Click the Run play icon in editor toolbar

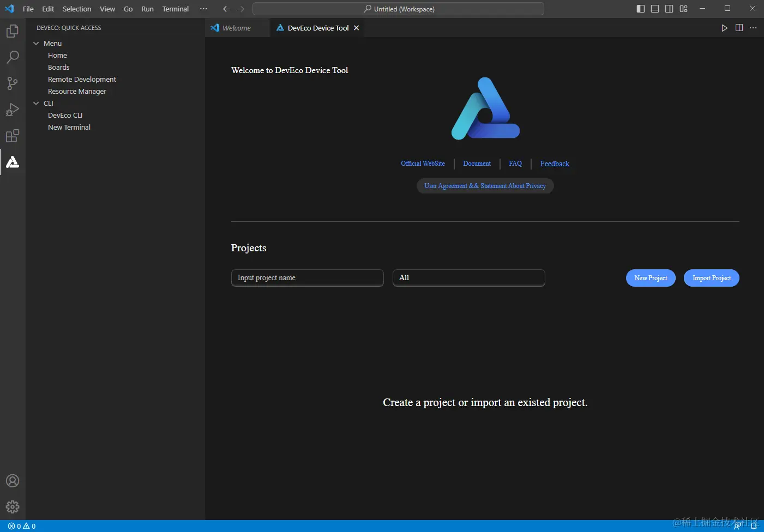pyautogui.click(x=724, y=28)
